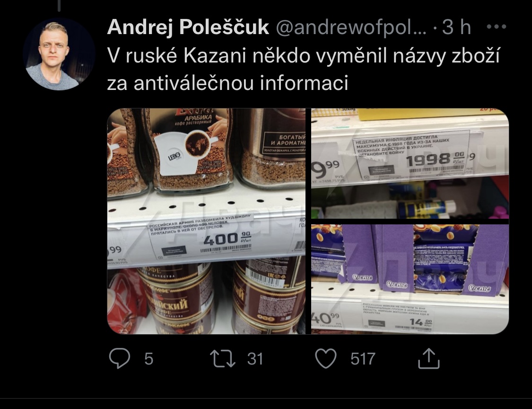This screenshot has height=409, width=532.
Task: Click the thread connector line above avatar
Action: pyautogui.click(x=59, y=6)
